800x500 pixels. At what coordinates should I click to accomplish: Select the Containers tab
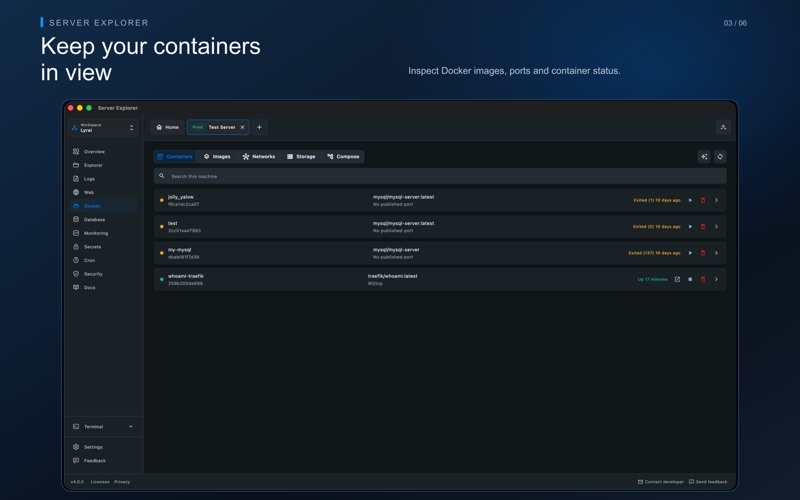coord(175,157)
